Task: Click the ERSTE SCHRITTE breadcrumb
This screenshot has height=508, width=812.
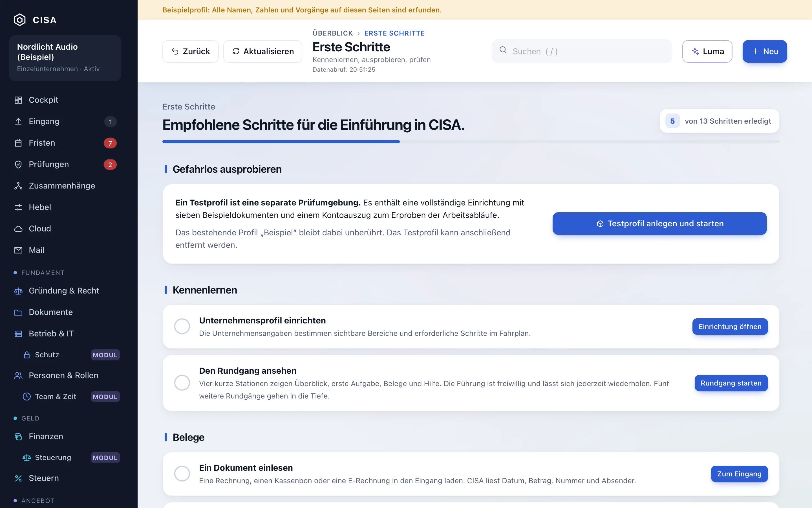Action: [395, 33]
